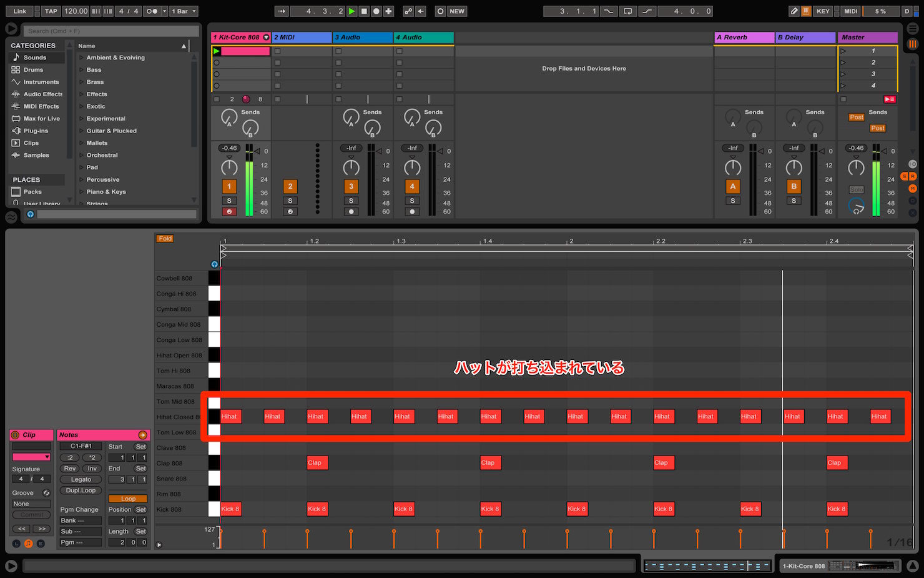Solo the 3 Audio track

tap(351, 201)
